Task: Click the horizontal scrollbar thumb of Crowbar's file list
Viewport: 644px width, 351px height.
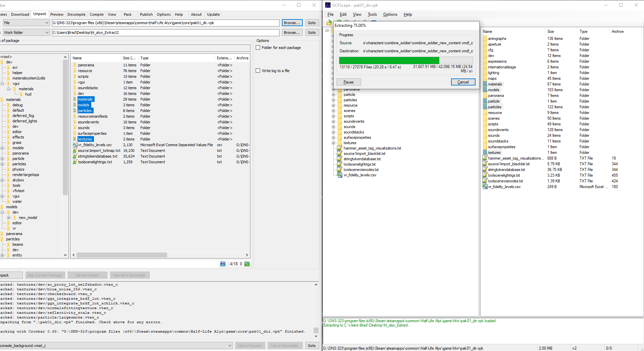Action: click(x=122, y=255)
